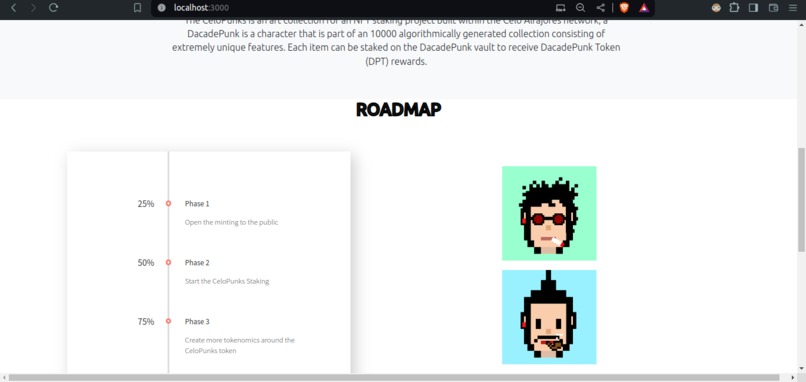The height and width of the screenshot is (382, 806).
Task: Go back with the browser back arrow
Action: point(14,8)
